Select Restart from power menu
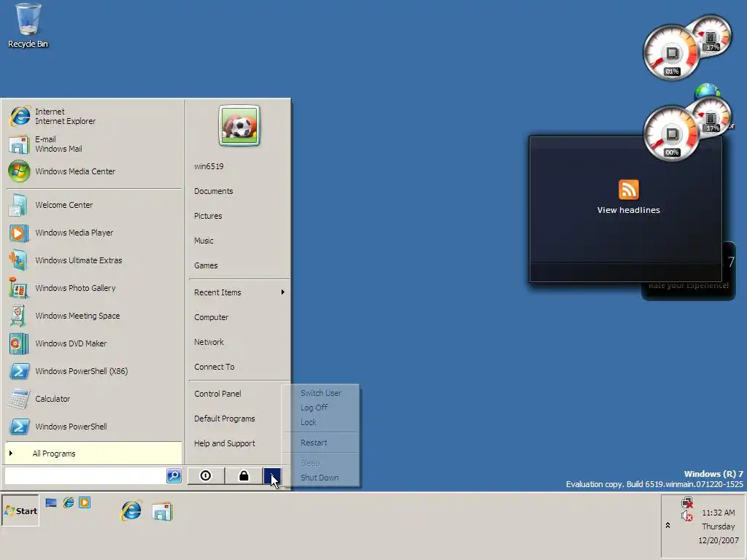747x560 pixels. tap(321, 443)
